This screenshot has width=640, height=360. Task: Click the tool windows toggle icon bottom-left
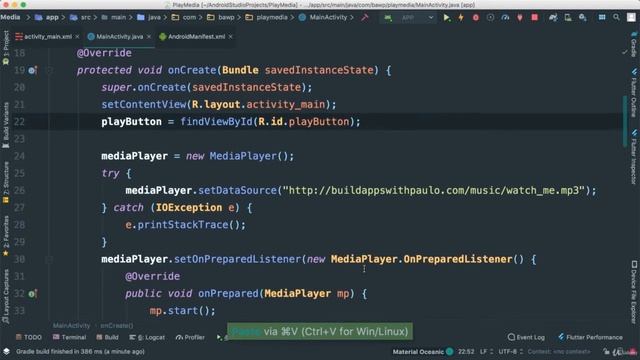pyautogui.click(x=6, y=351)
